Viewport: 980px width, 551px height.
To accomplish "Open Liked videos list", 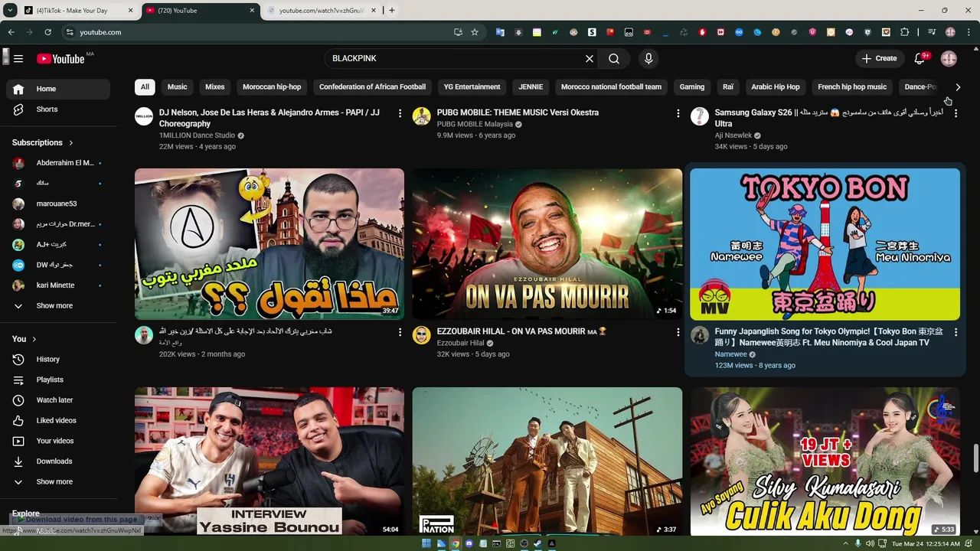I will coord(58,420).
